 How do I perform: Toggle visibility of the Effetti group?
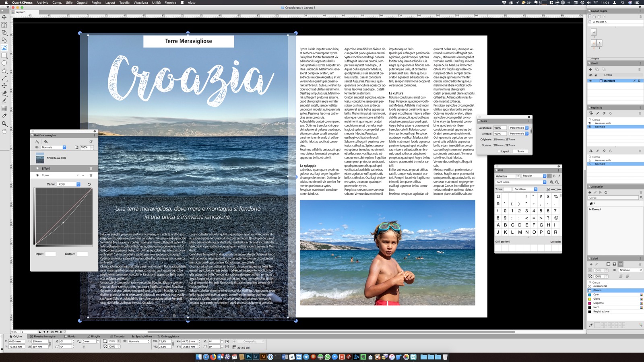pyautogui.click(x=37, y=169)
